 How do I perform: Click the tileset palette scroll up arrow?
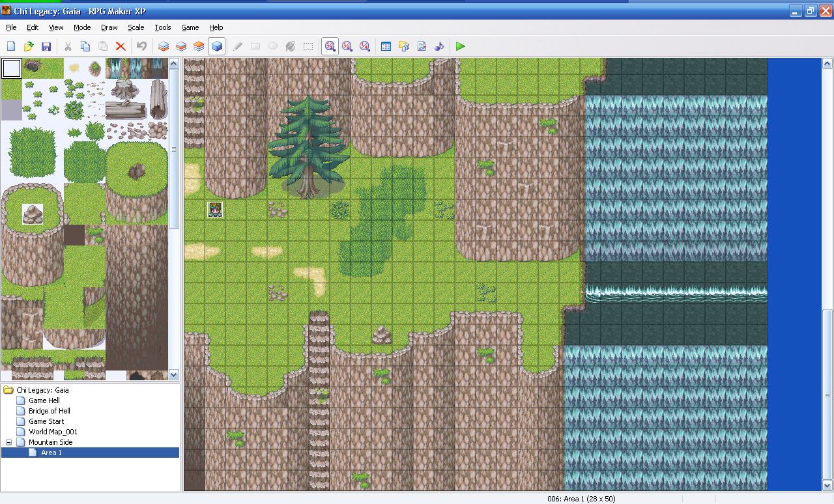(x=174, y=63)
